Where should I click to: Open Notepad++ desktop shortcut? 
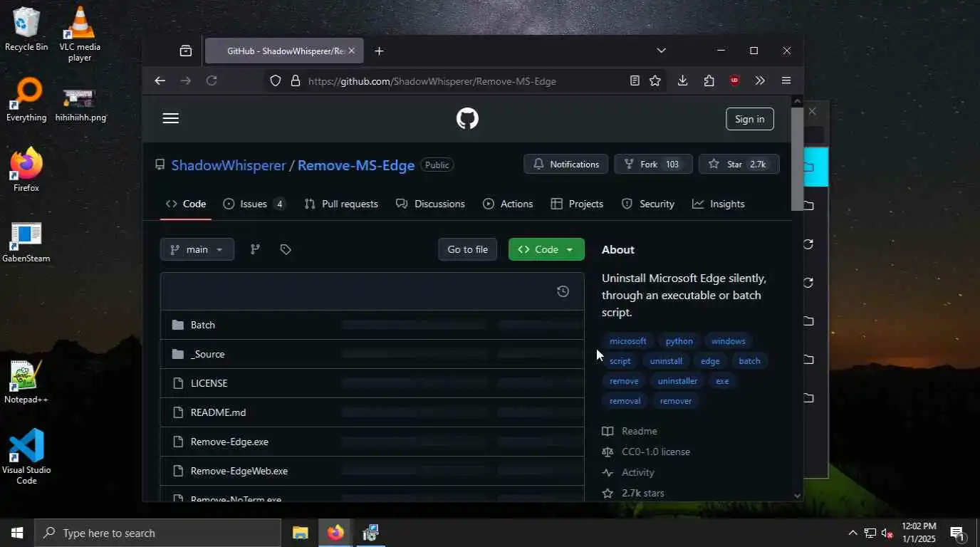tap(26, 382)
